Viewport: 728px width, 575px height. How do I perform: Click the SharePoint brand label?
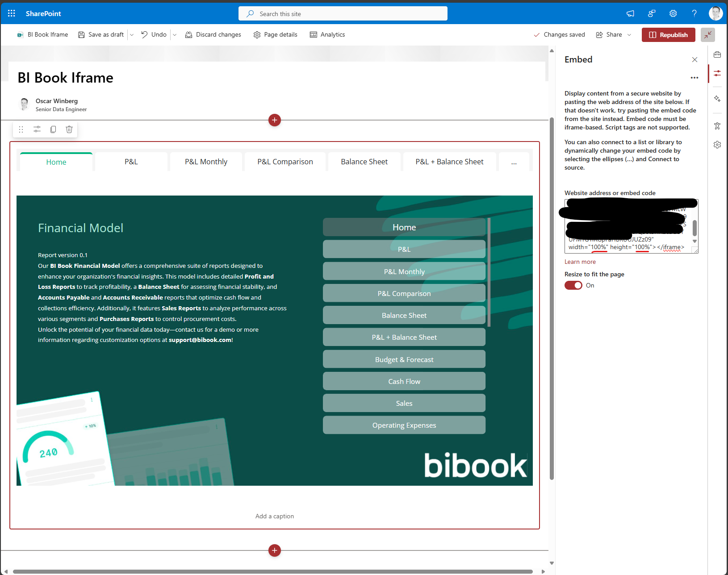coord(43,13)
